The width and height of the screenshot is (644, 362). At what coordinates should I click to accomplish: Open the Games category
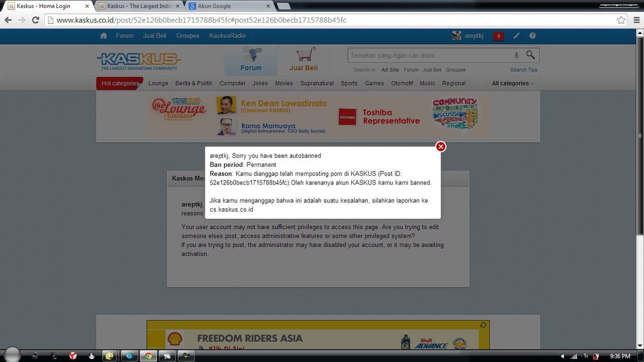[x=374, y=83]
